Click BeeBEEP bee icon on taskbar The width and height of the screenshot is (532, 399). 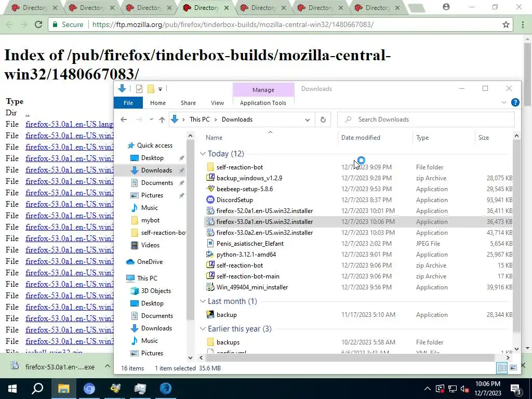115,389
